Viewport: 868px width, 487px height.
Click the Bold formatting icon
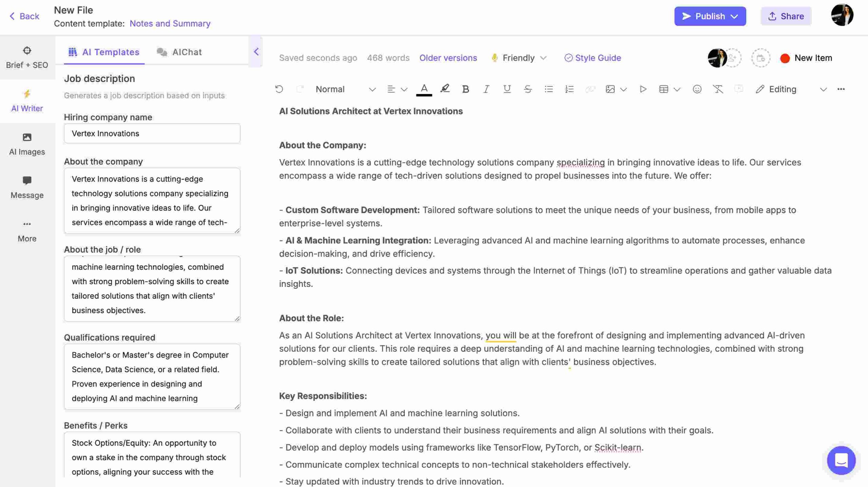[x=465, y=90]
